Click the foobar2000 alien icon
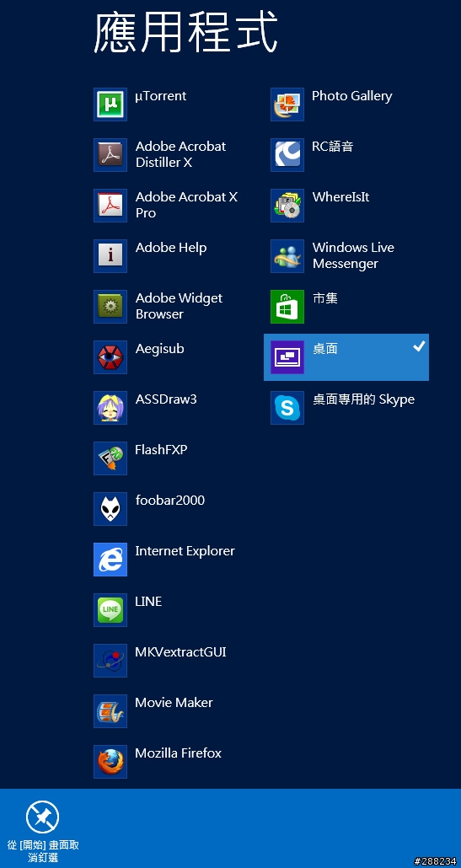The height and width of the screenshot is (868, 461). tap(110, 509)
